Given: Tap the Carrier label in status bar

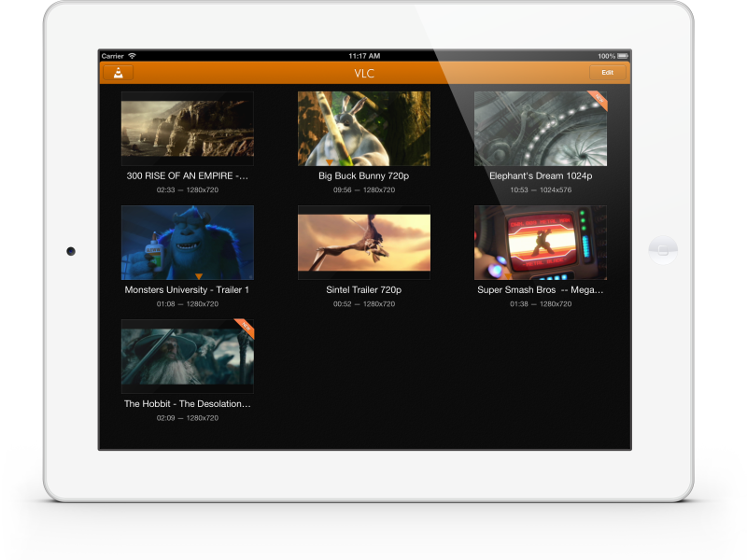Looking at the screenshot, I should coord(112,56).
